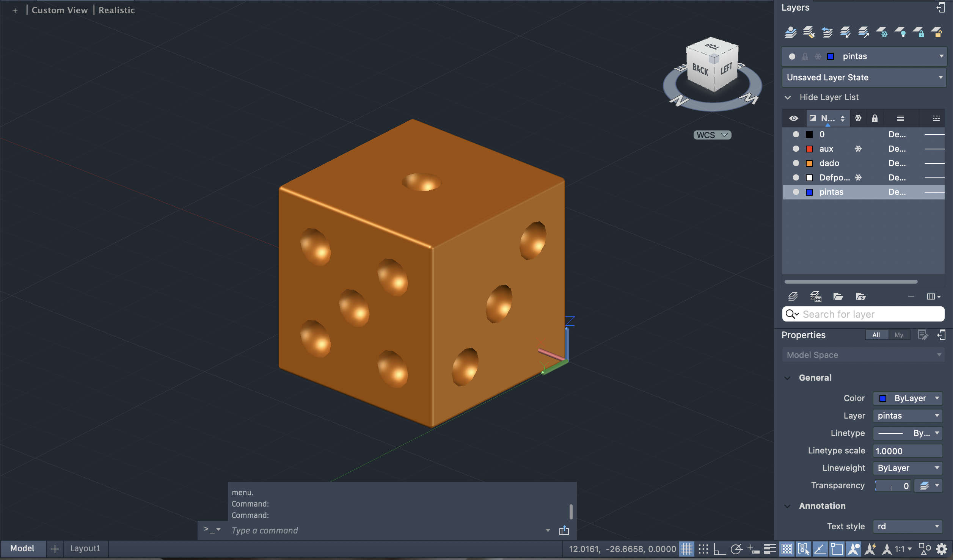Screen dimensions: 953x560
Task: Click the Match Layer paintbrush icon
Action: 808,32
